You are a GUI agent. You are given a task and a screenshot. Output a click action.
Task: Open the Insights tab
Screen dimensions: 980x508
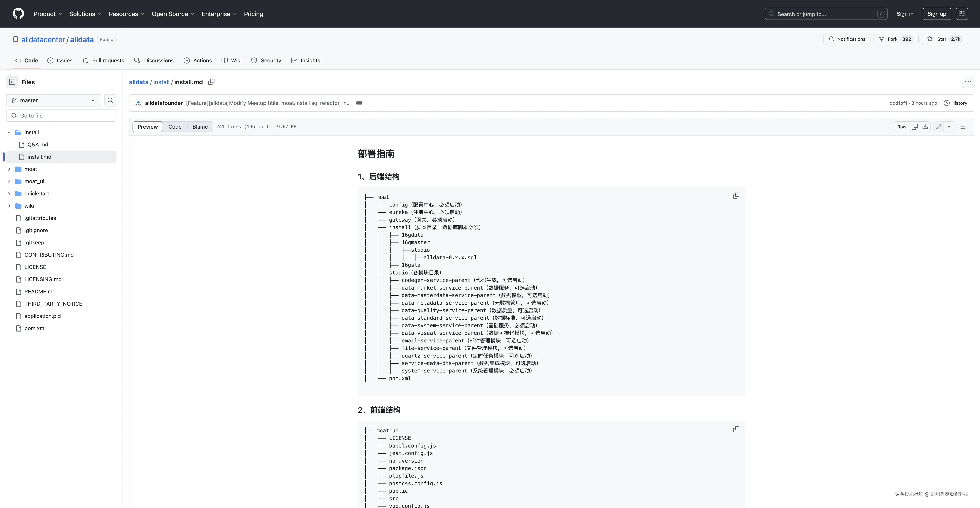(306, 60)
